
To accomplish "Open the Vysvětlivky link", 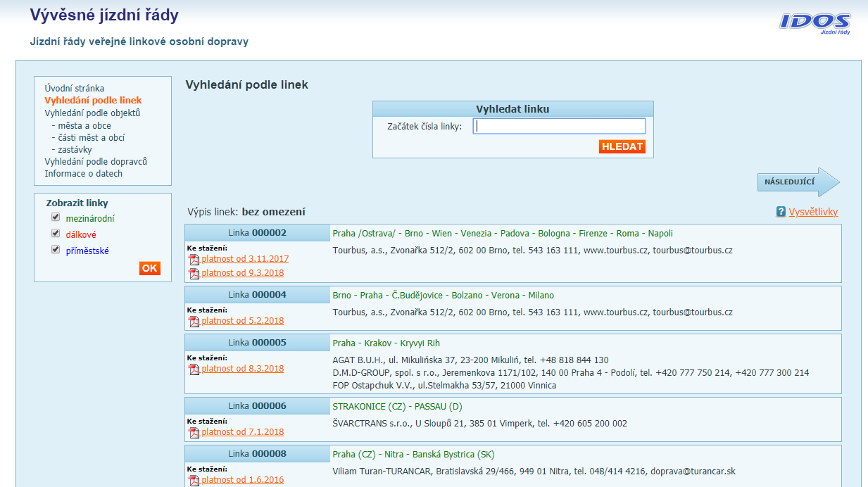I will click(x=813, y=212).
